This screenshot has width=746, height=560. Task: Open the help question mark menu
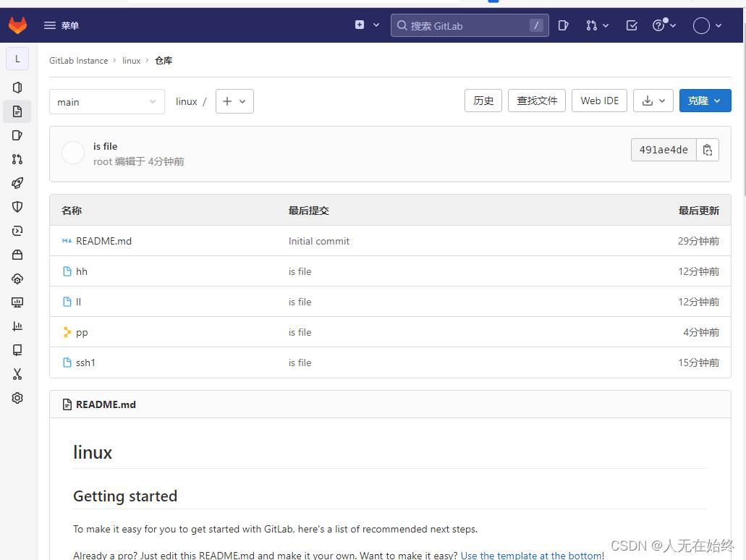point(664,25)
